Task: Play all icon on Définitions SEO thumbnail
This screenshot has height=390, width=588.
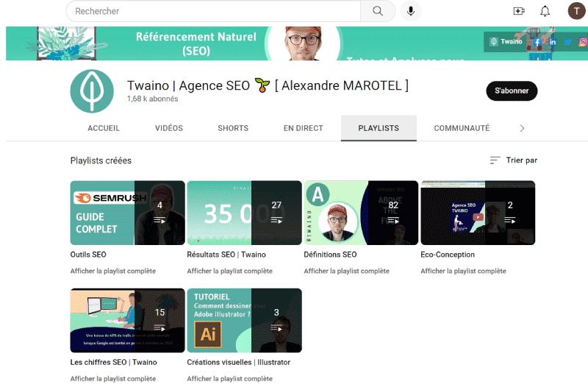Action: point(393,220)
